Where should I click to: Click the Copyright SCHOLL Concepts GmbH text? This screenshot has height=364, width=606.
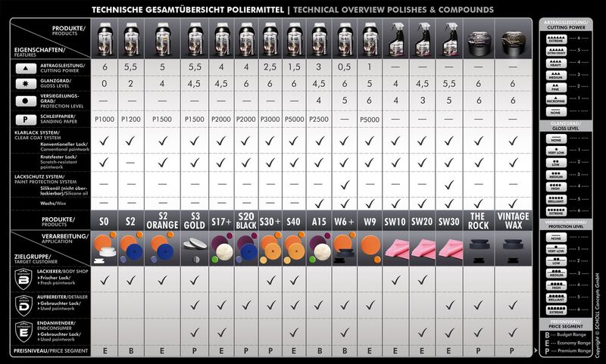point(598,315)
